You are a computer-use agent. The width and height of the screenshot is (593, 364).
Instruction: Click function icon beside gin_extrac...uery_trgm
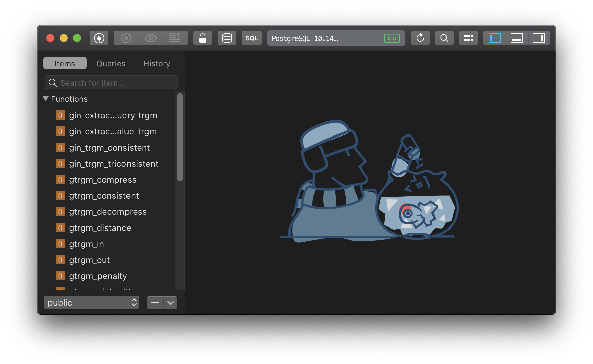point(60,115)
